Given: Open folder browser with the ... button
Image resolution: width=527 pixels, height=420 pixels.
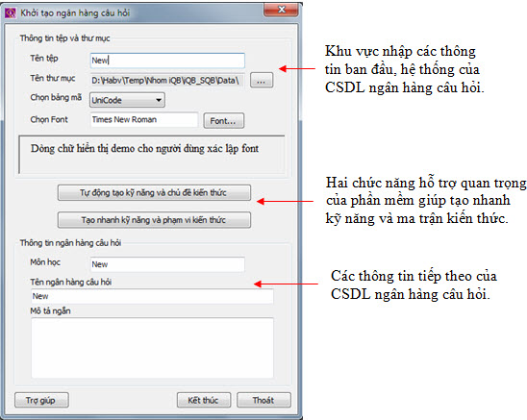Looking at the screenshot, I should click(262, 81).
